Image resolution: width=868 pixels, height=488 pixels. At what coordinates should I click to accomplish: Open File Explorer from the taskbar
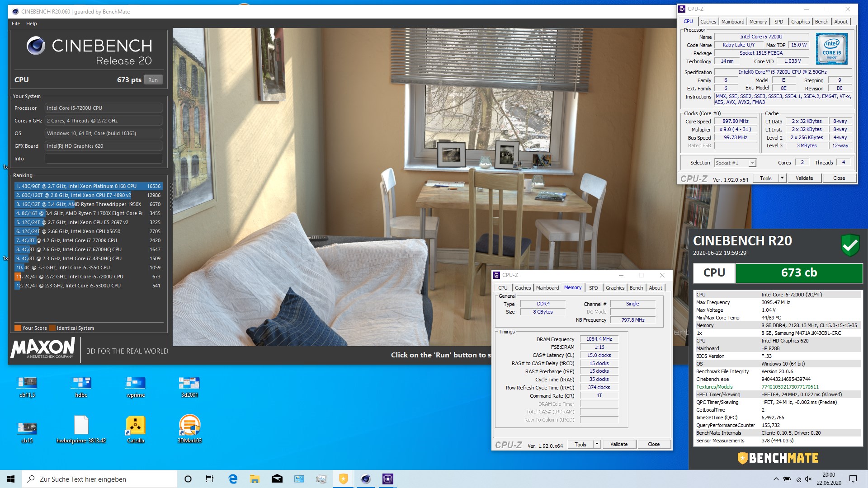click(255, 479)
